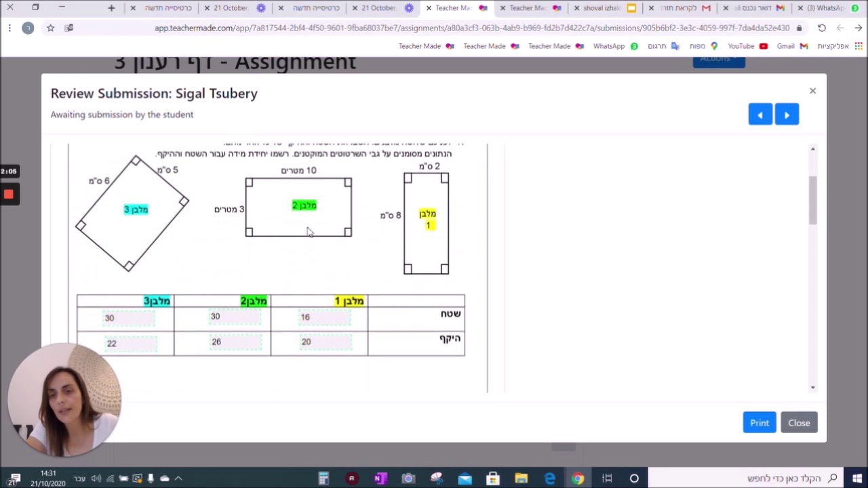
Task: Open the Camera app from the taskbar
Action: (x=408, y=479)
